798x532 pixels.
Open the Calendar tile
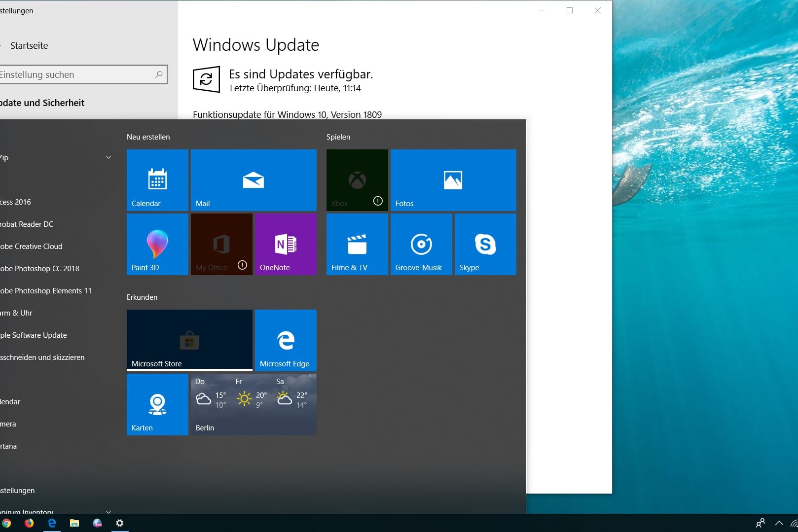click(157, 180)
